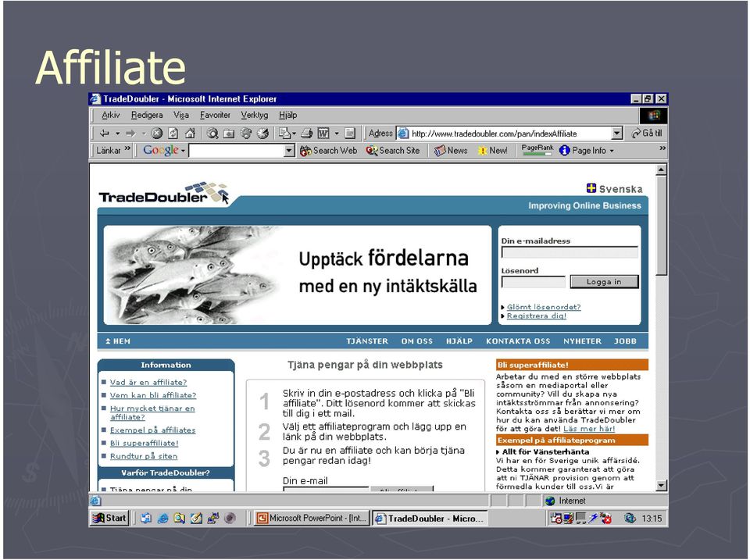This screenshot has height=560, width=750.
Task: Expand the address bar URL dropdown
Action: [617, 134]
